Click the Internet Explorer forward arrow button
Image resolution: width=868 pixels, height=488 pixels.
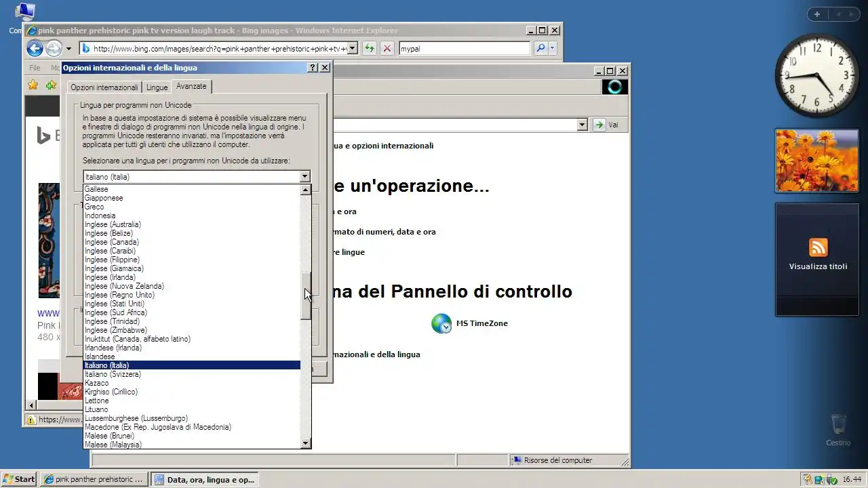pos(54,48)
